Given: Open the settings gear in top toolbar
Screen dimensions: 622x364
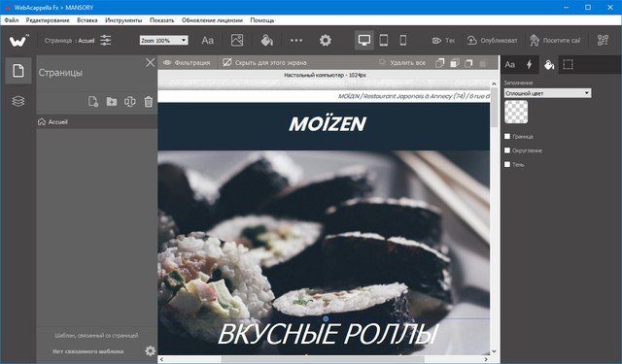Looking at the screenshot, I should click(x=326, y=41).
